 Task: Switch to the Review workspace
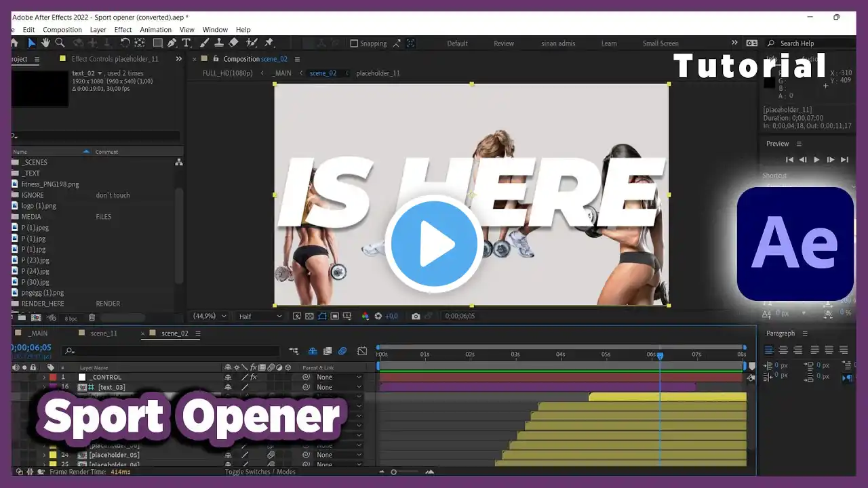click(504, 43)
